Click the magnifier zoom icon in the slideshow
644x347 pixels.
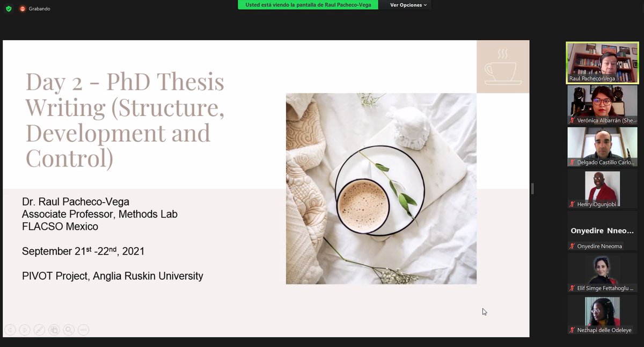click(68, 330)
